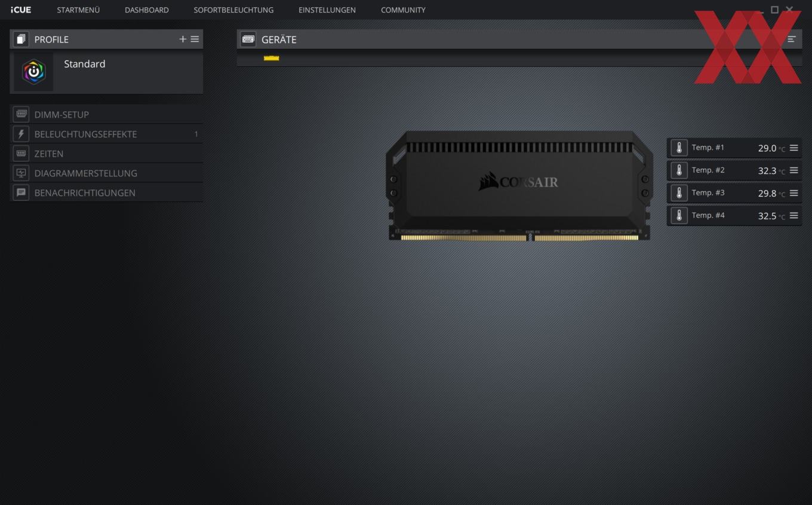Click the lightning bolt lighting effects icon
The height and width of the screenshot is (505, 812).
[x=21, y=134]
